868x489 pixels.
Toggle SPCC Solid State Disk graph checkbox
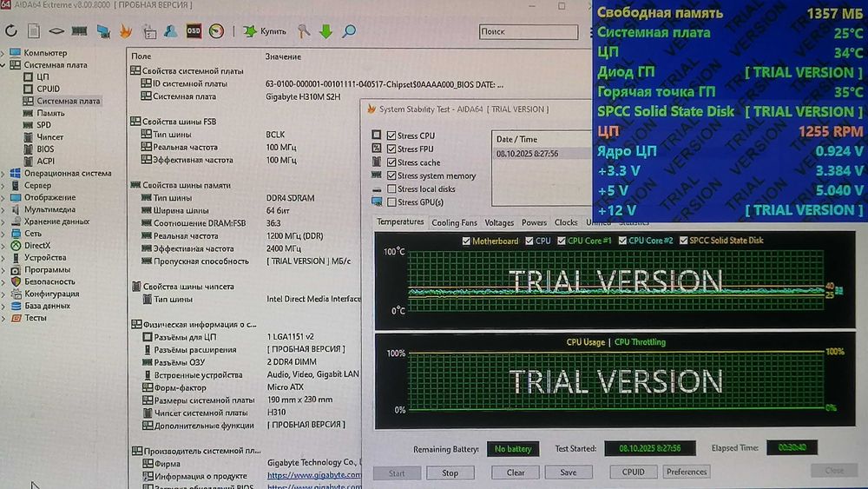coord(684,241)
